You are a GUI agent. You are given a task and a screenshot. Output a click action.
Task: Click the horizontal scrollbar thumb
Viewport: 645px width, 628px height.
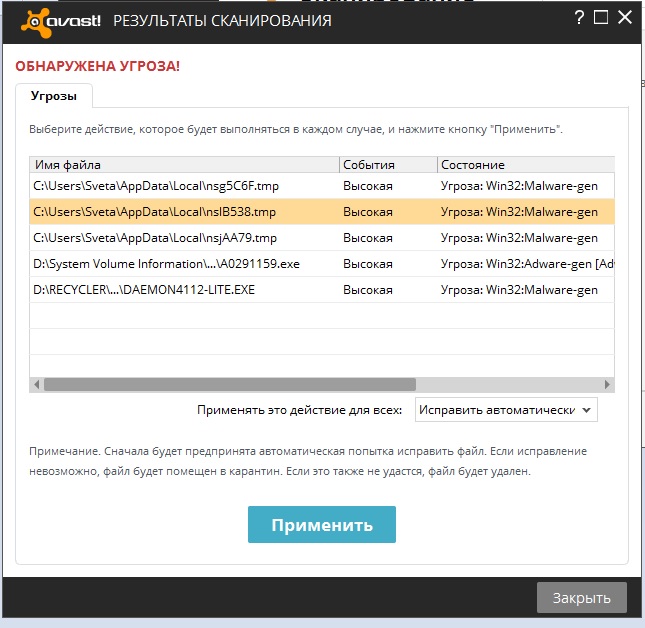pyautogui.click(x=230, y=385)
